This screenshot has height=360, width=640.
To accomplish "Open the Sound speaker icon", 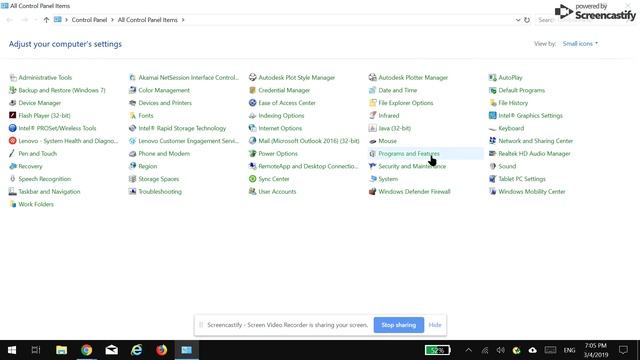I will 492,166.
